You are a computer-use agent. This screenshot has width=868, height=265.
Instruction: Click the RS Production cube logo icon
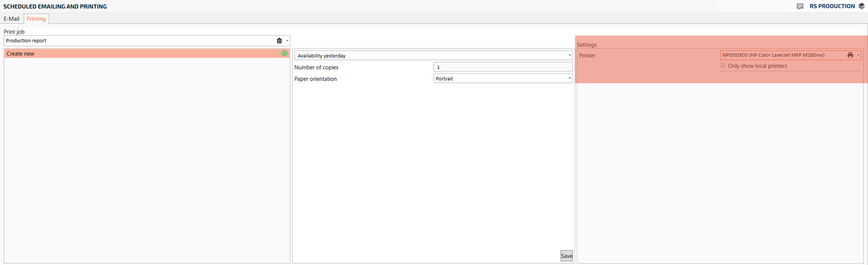click(861, 6)
